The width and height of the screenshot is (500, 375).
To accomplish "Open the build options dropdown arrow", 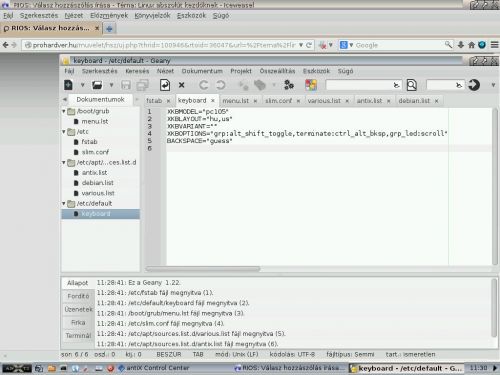I will [x=274, y=85].
